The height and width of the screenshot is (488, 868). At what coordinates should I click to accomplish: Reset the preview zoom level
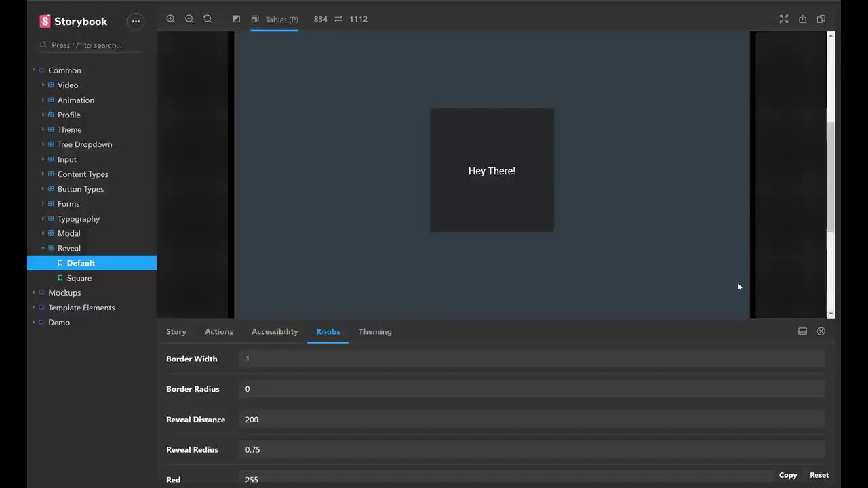click(x=208, y=19)
